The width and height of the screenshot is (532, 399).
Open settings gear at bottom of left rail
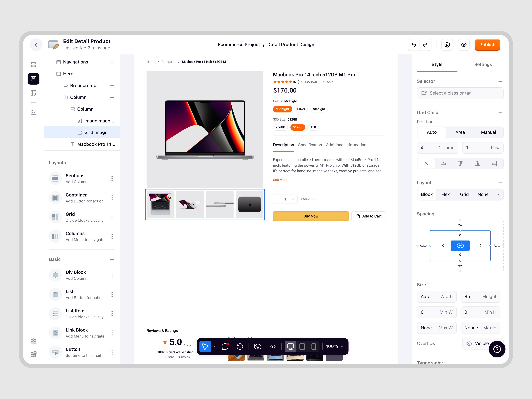[x=33, y=341]
